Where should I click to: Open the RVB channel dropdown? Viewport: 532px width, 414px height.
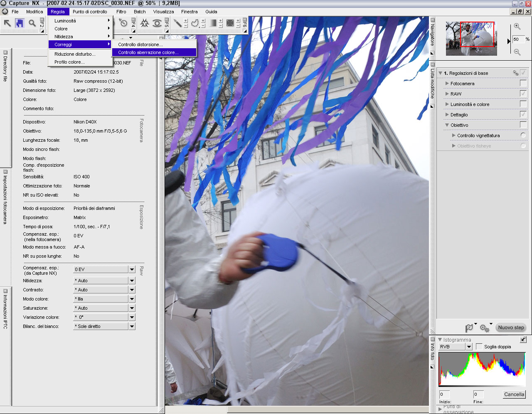(469, 347)
